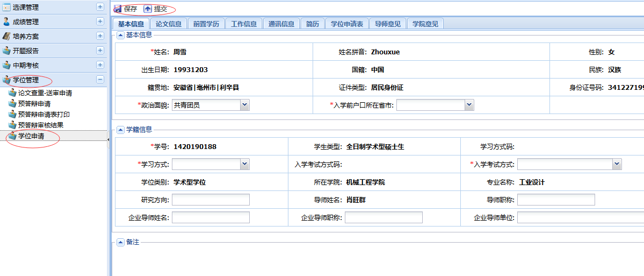Select 学位申请 in the sidebar tree
Image resolution: width=644 pixels, height=276 pixels.
(31, 136)
